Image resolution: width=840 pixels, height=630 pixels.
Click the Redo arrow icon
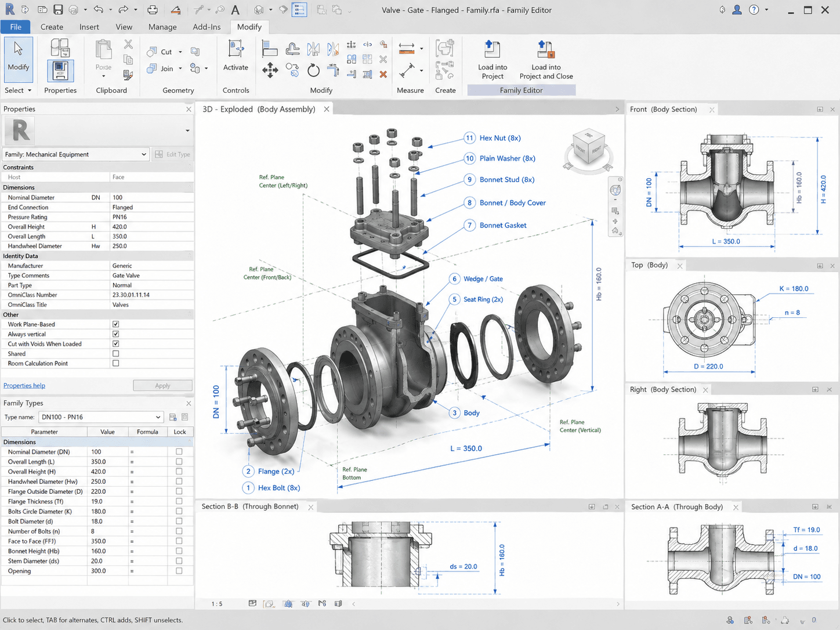point(123,10)
